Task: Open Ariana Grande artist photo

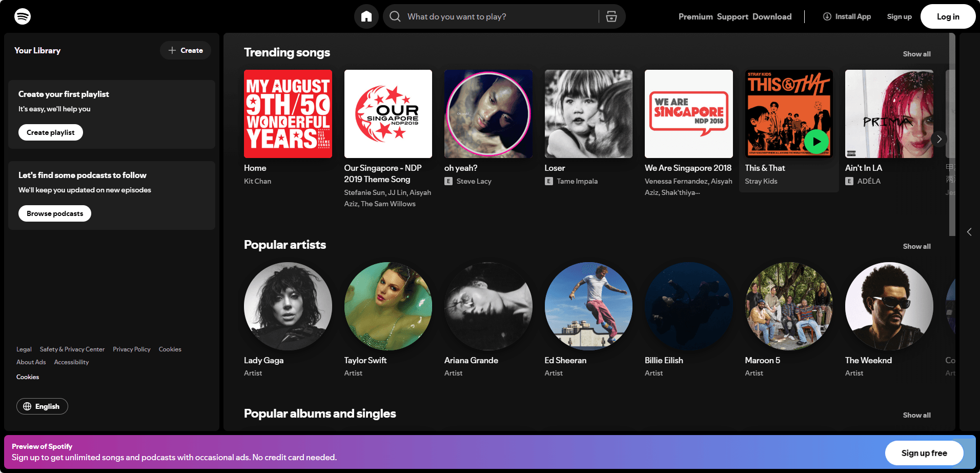Action: click(488, 306)
